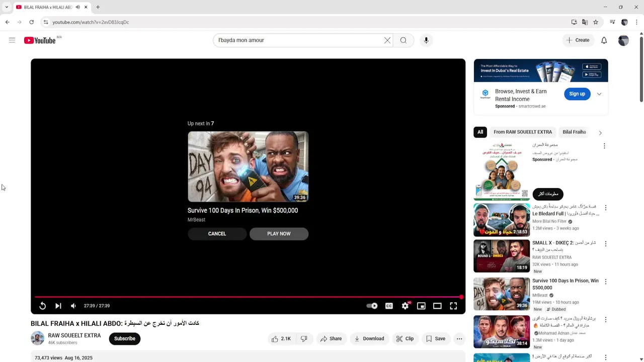
Task: View site information icon in address bar
Action: (46, 22)
